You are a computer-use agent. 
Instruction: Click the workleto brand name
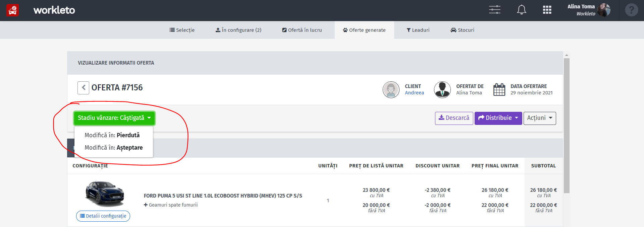pyautogui.click(x=54, y=10)
